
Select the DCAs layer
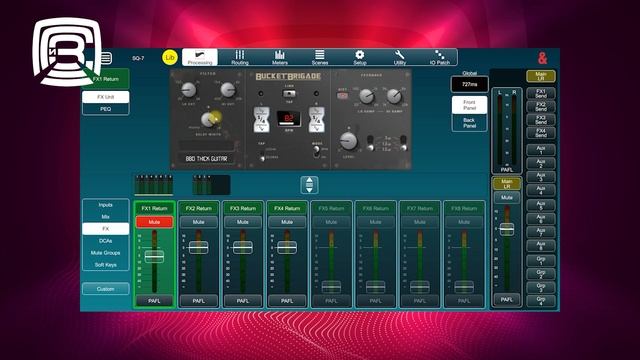point(106,241)
